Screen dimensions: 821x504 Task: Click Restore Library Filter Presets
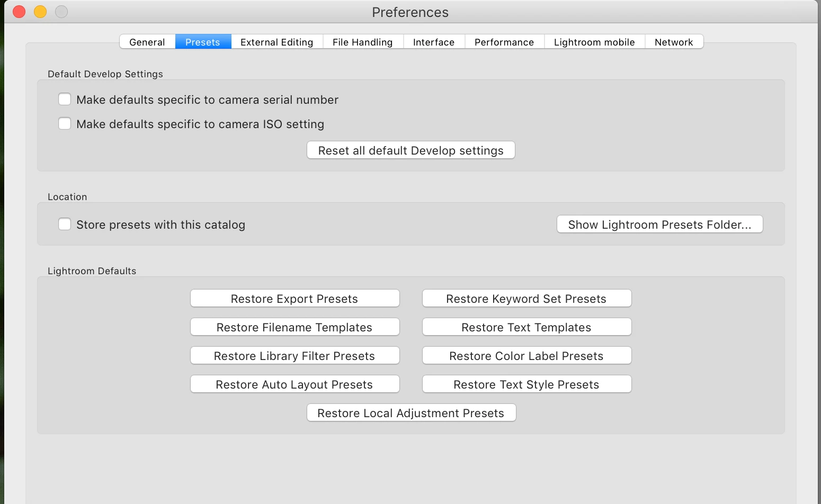(295, 356)
